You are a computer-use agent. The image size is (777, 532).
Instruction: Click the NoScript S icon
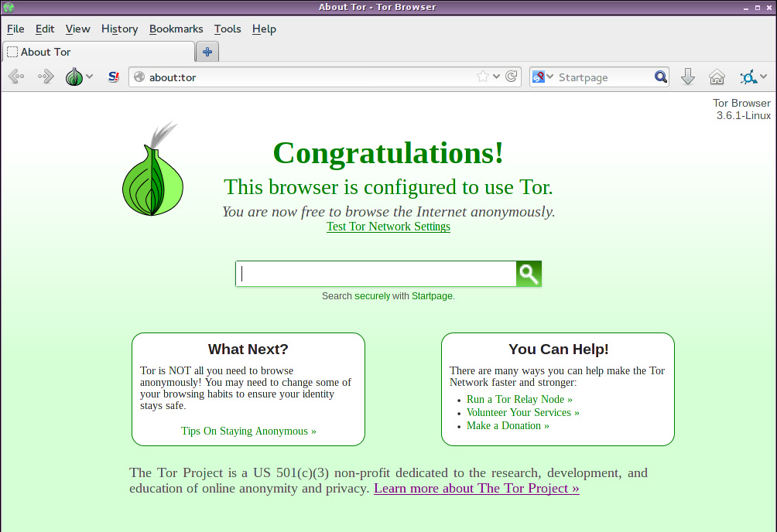tap(114, 77)
